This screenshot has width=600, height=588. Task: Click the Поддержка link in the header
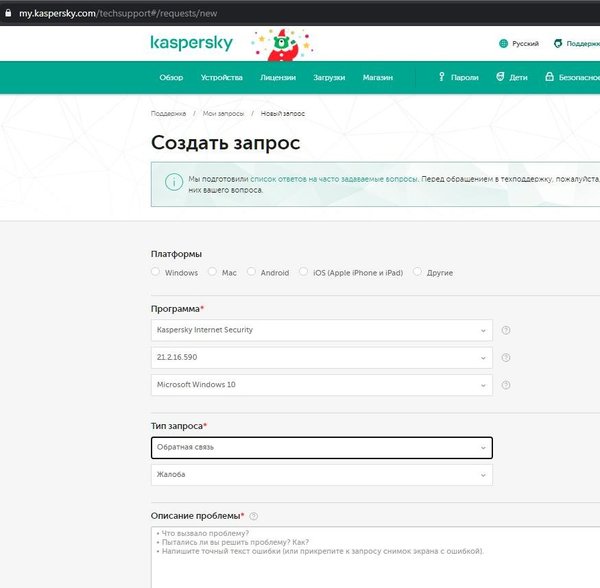pyautogui.click(x=583, y=44)
